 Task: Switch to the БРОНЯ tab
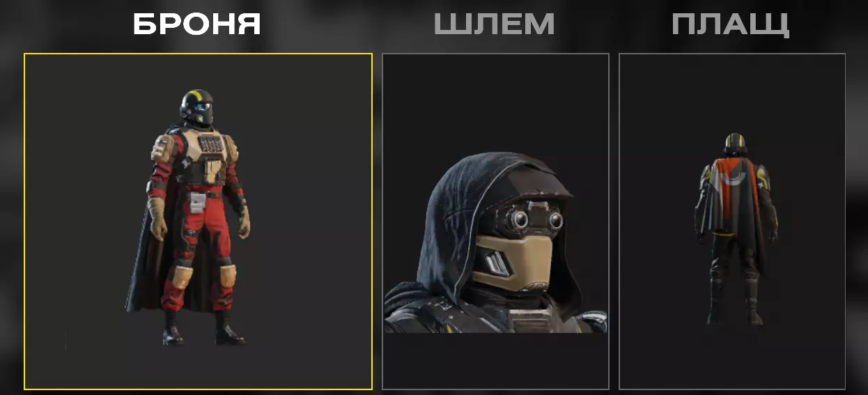[x=197, y=24]
